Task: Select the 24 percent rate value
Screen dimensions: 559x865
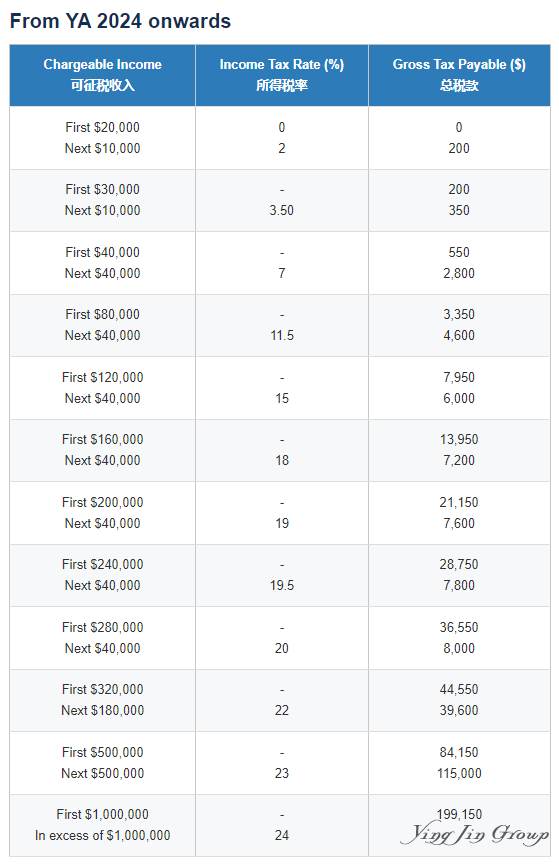Action: (x=282, y=836)
